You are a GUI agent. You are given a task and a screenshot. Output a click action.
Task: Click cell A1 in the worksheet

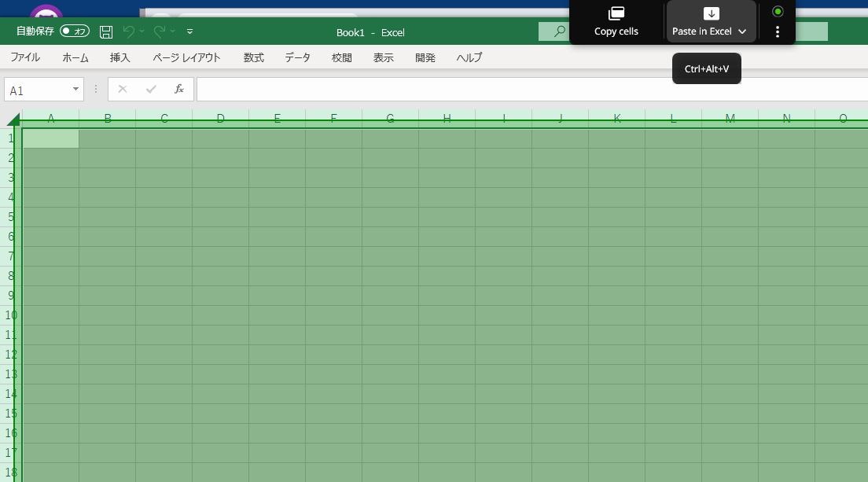[x=51, y=138]
